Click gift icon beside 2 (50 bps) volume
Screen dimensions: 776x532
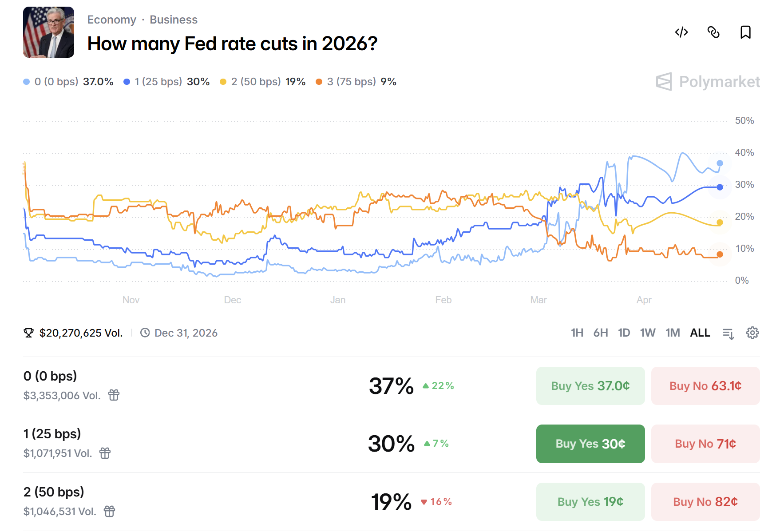pos(110,512)
